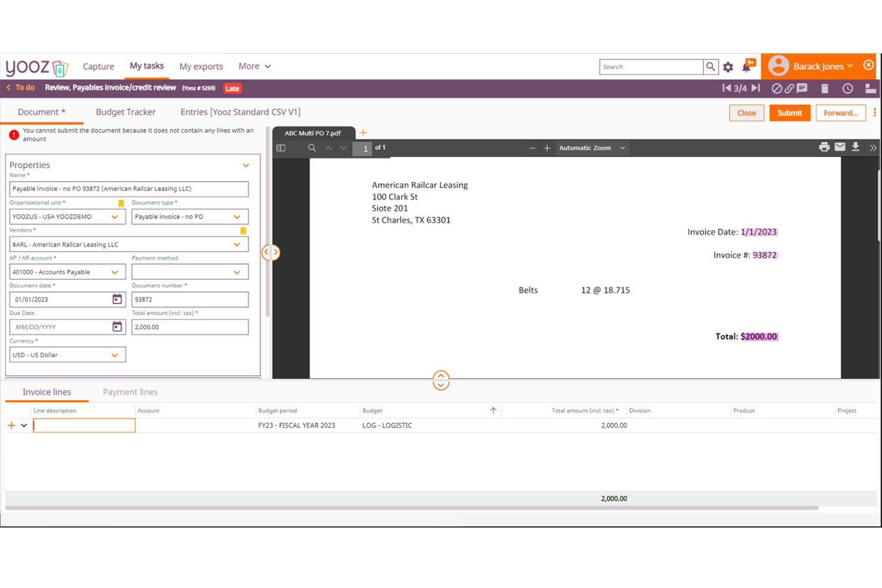The height and width of the screenshot is (588, 882).
Task: Switch to the Budget Tracker tab
Action: (126, 112)
